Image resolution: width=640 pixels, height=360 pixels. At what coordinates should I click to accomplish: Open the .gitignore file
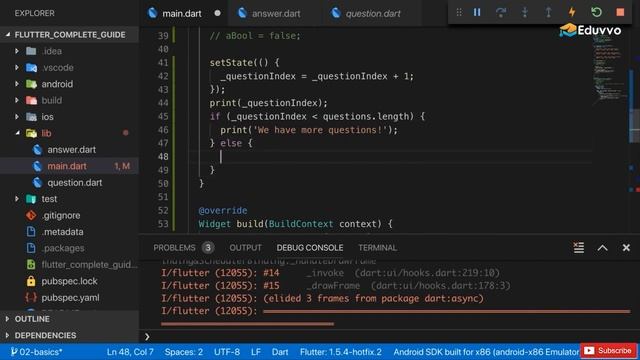tap(69, 215)
